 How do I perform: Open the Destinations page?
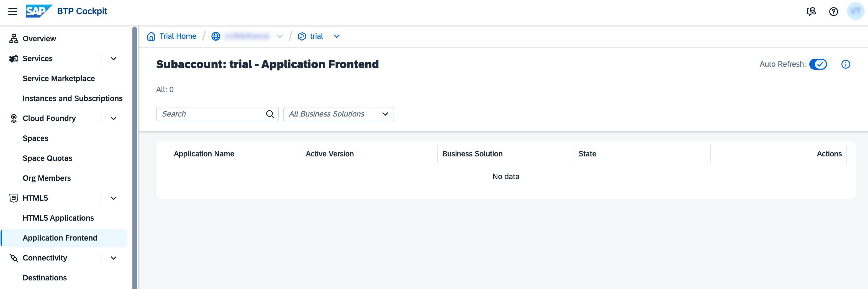pos(45,278)
